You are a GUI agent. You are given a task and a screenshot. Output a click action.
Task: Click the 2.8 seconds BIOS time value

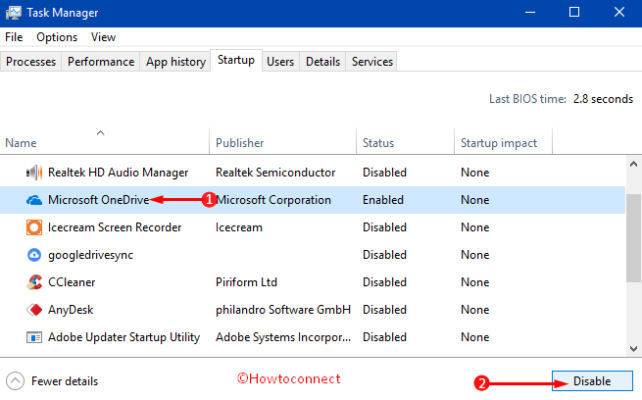point(603,99)
